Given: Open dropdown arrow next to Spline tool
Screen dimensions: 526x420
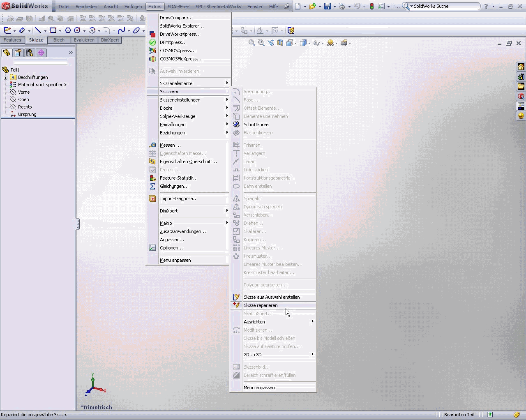Looking at the screenshot, I should 129,31.
